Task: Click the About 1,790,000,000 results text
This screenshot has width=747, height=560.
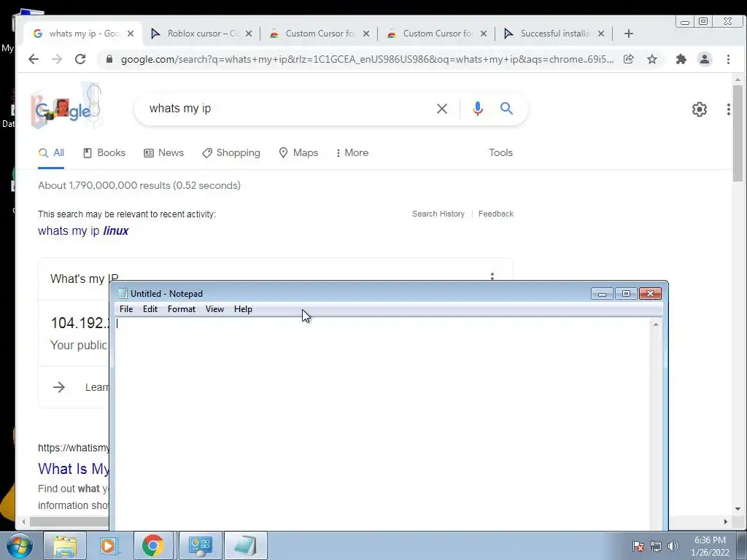Action: [139, 185]
